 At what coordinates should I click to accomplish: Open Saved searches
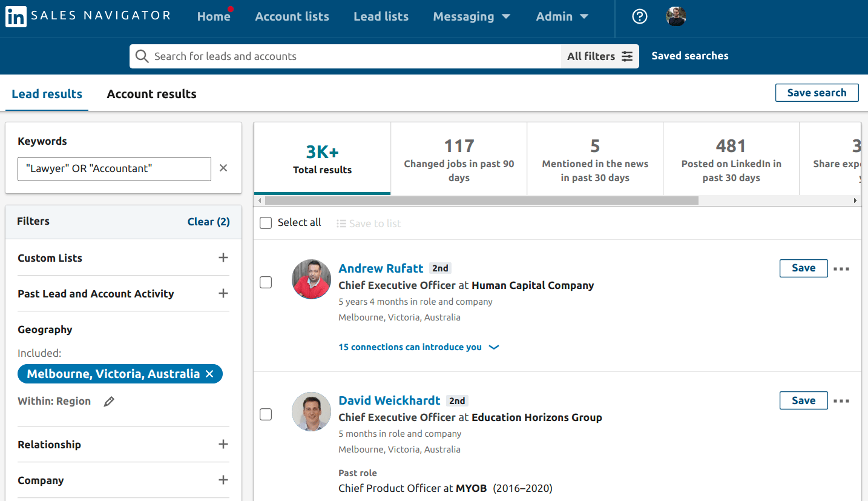pyautogui.click(x=690, y=56)
